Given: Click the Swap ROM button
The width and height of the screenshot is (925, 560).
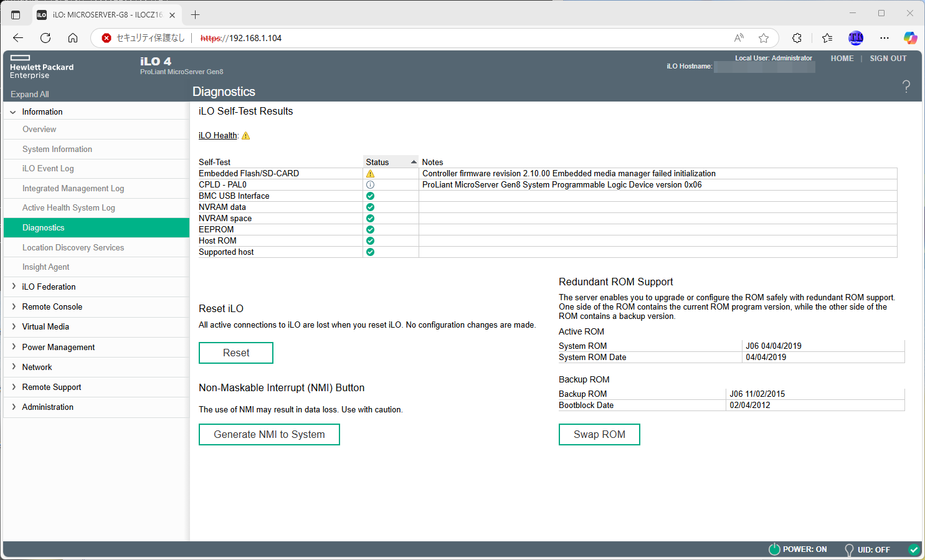Looking at the screenshot, I should coord(599,434).
